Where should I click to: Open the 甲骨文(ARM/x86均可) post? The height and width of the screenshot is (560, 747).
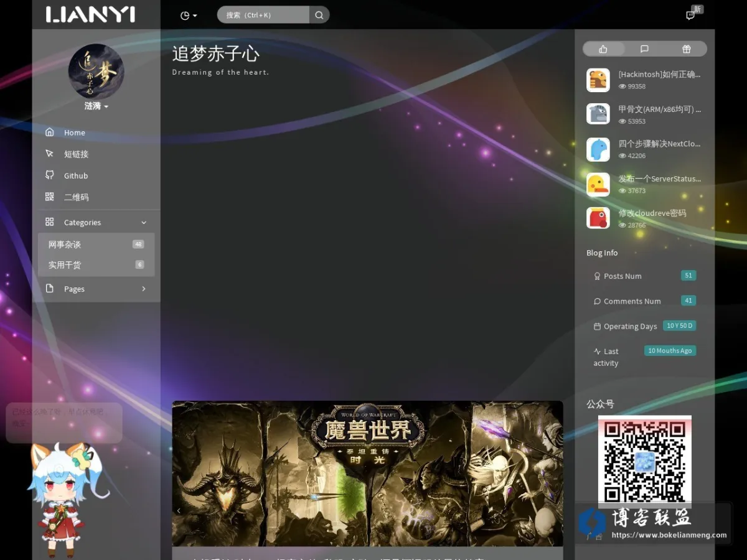point(659,110)
